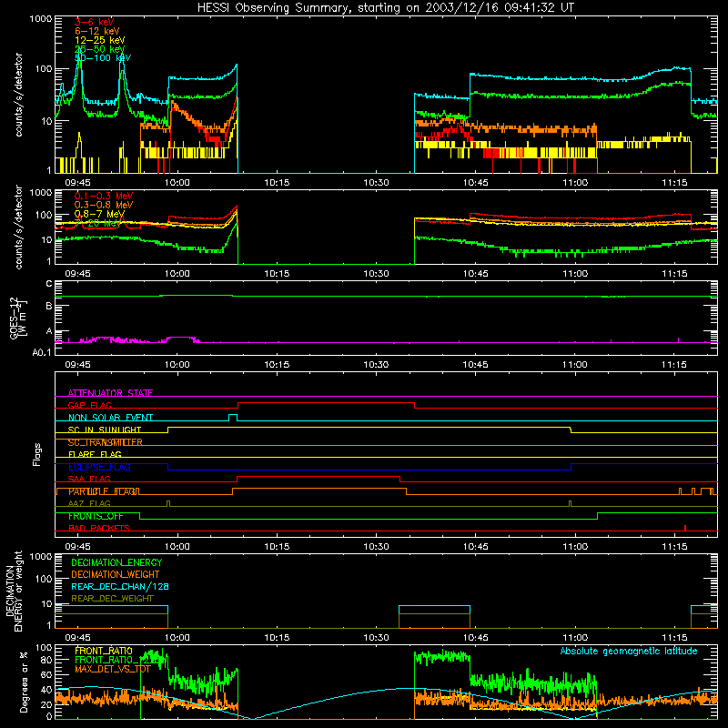Select the '6-12 keV' legend label
The width and height of the screenshot is (728, 728).
point(97,31)
